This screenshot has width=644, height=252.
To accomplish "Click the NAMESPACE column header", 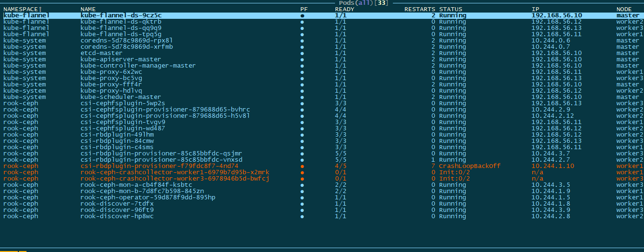I will click(23, 9).
